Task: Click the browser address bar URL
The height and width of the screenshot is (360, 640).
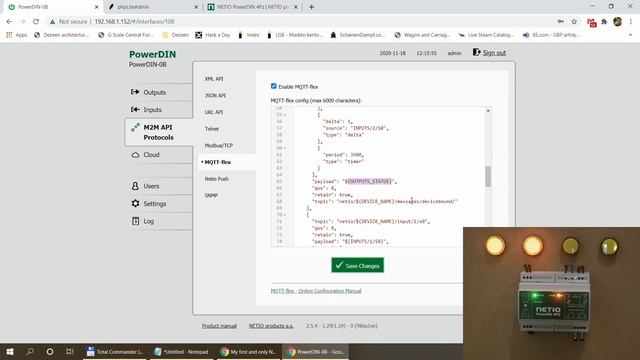Action: click(134, 22)
